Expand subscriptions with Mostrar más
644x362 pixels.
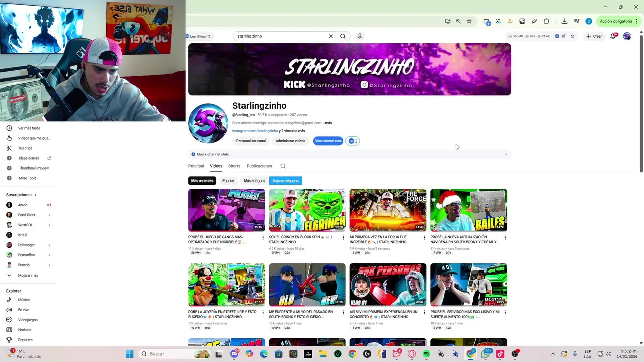pyautogui.click(x=29, y=275)
